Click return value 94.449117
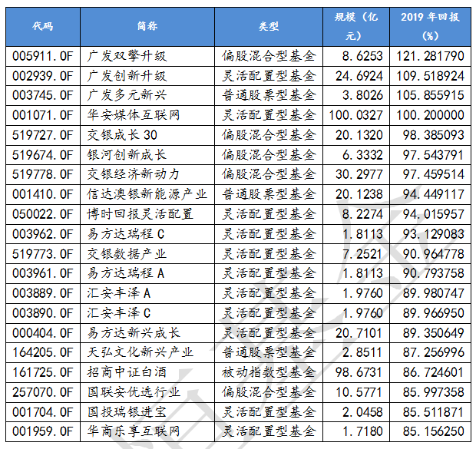The height and width of the screenshot is (449, 476). (434, 194)
